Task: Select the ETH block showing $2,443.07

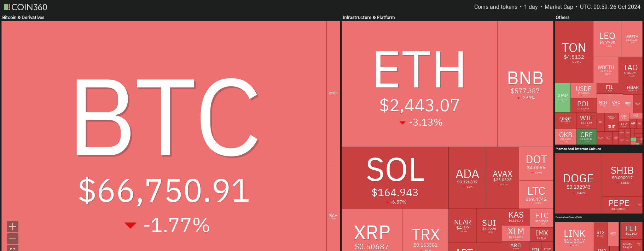Action: tap(419, 84)
